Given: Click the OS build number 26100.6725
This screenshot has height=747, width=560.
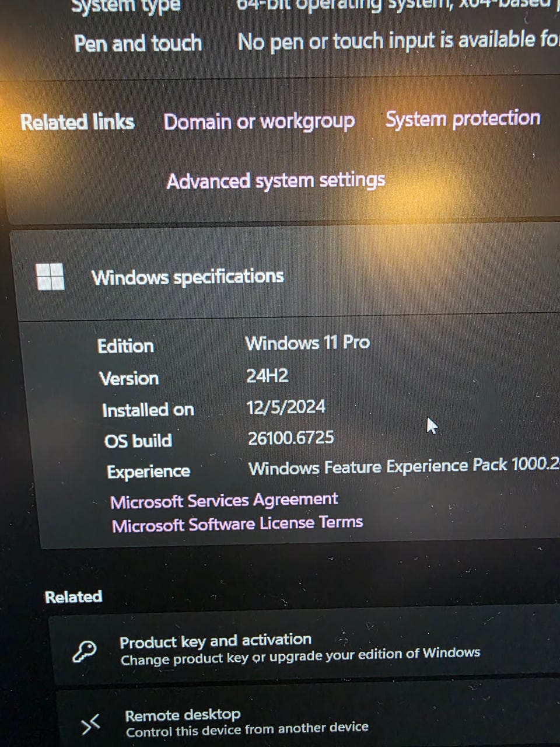Looking at the screenshot, I should tap(291, 438).
